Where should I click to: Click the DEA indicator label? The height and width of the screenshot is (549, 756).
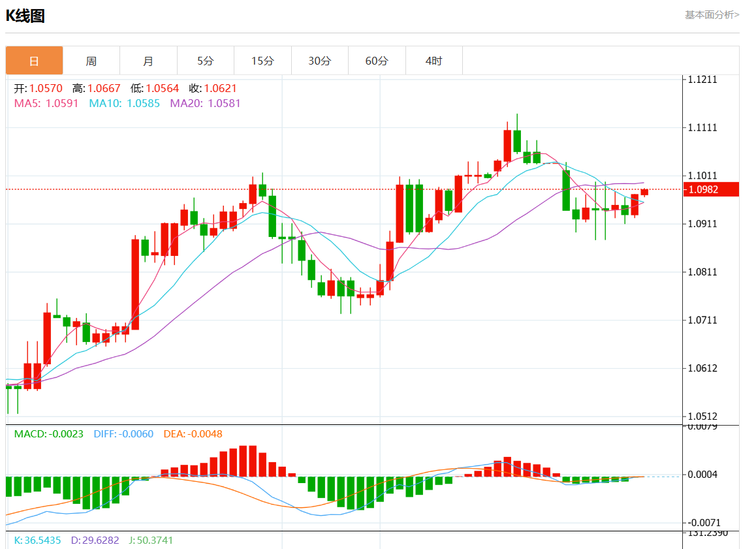[x=193, y=433]
